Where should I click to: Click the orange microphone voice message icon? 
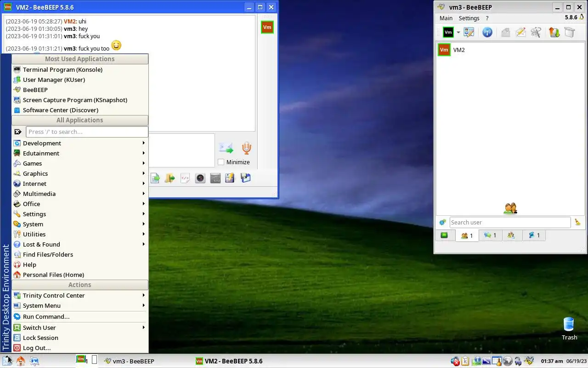[247, 148]
